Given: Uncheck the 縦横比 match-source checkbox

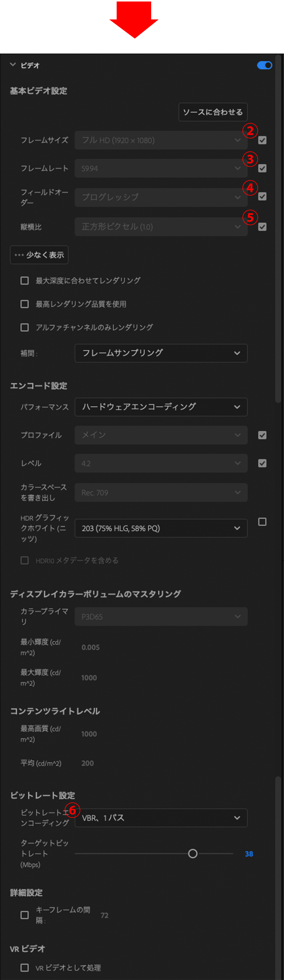Looking at the screenshot, I should 262,227.
